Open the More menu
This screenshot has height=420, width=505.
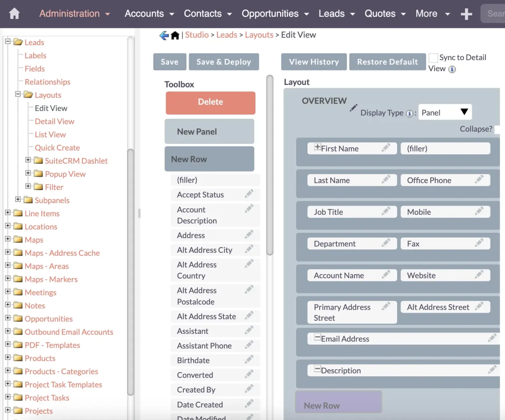point(426,13)
